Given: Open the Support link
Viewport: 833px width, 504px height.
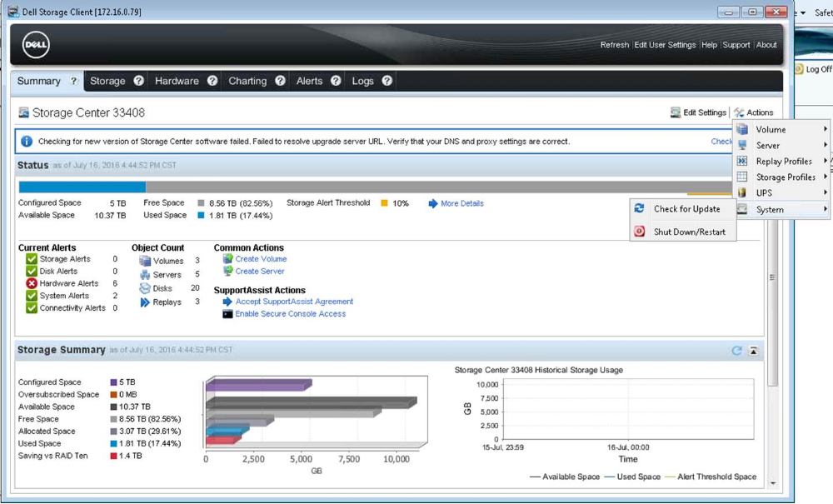Looking at the screenshot, I should (736, 45).
